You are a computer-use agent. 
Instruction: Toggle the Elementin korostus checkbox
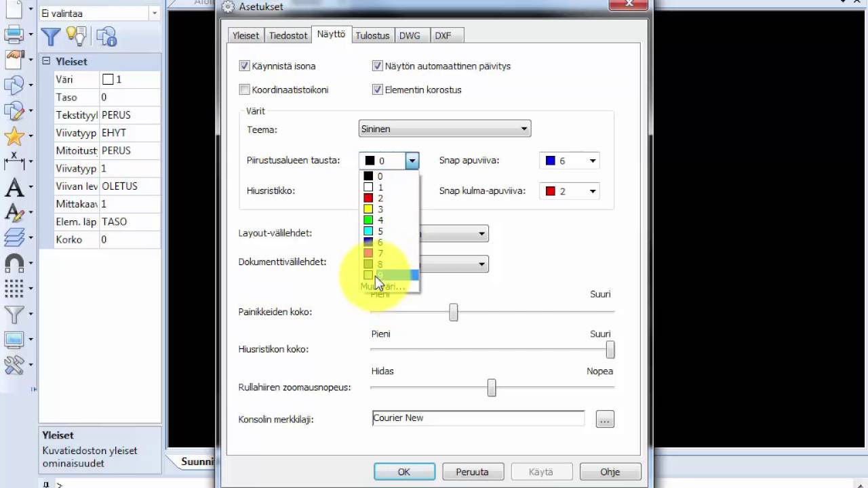click(x=378, y=89)
